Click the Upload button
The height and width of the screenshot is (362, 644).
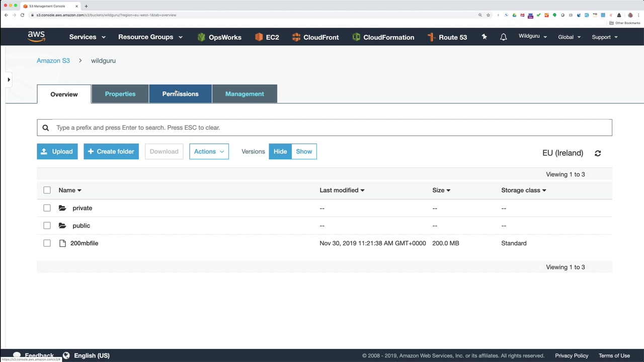point(57,151)
